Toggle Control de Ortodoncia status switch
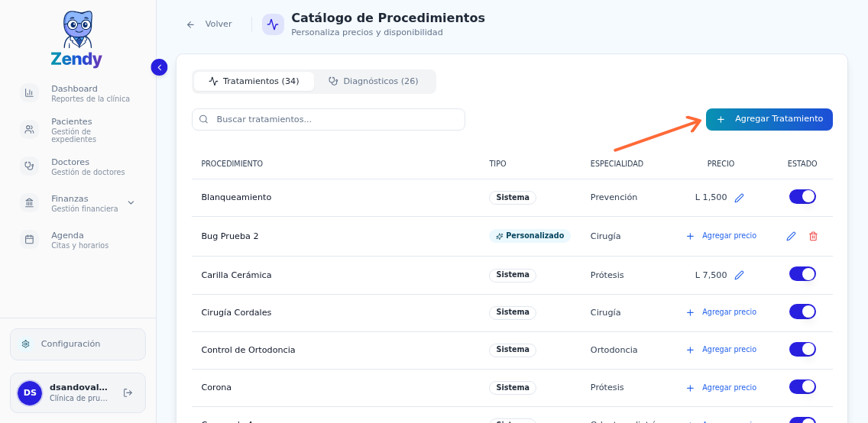 pos(803,350)
